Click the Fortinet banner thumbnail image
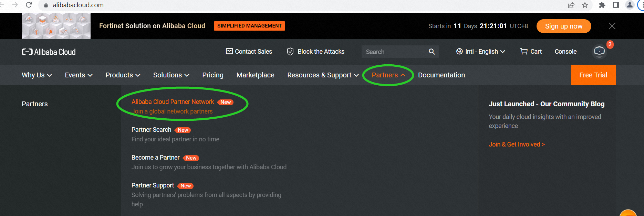The image size is (644, 216). (56, 26)
